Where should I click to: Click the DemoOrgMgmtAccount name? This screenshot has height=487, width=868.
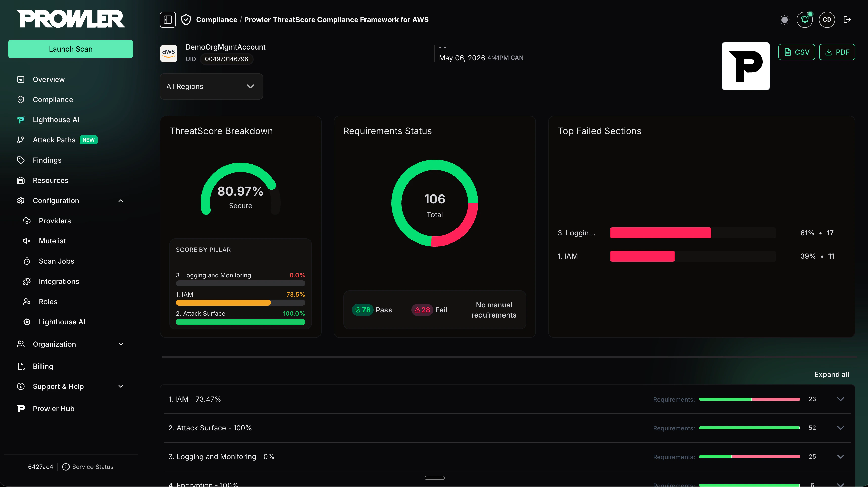[225, 47]
